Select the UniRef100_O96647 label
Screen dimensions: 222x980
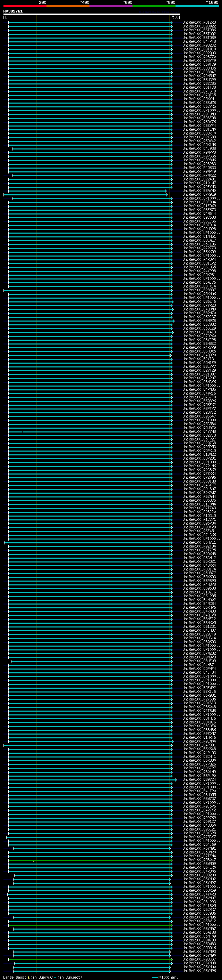[x=199, y=416]
